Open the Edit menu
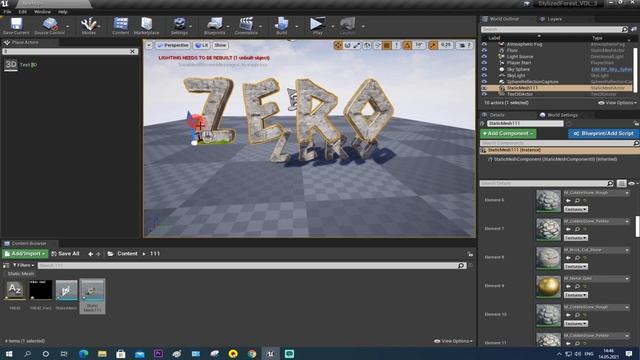This screenshot has width=640, height=360. (x=22, y=12)
